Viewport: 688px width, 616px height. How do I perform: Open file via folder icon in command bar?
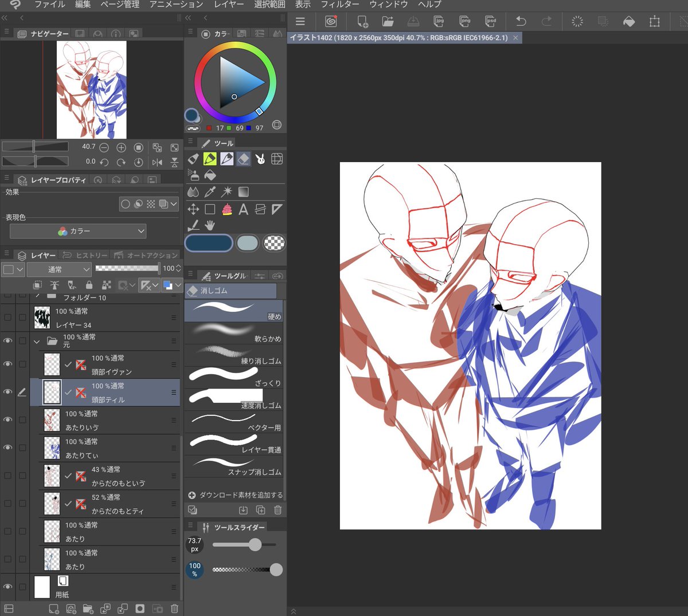click(x=388, y=21)
